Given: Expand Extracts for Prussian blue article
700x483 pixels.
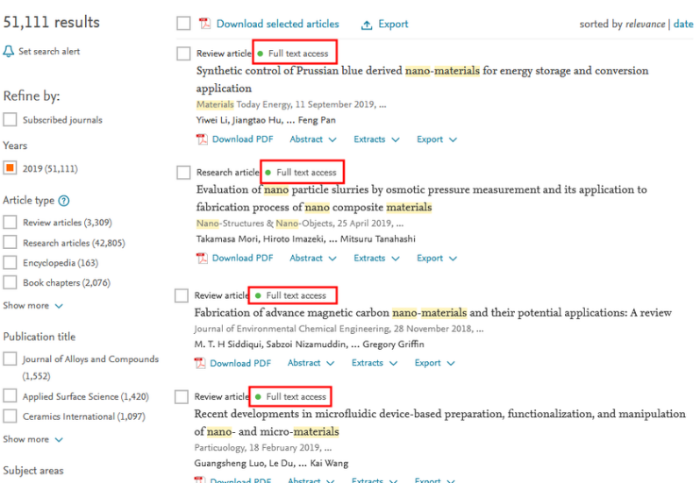Looking at the screenshot, I should click(376, 139).
